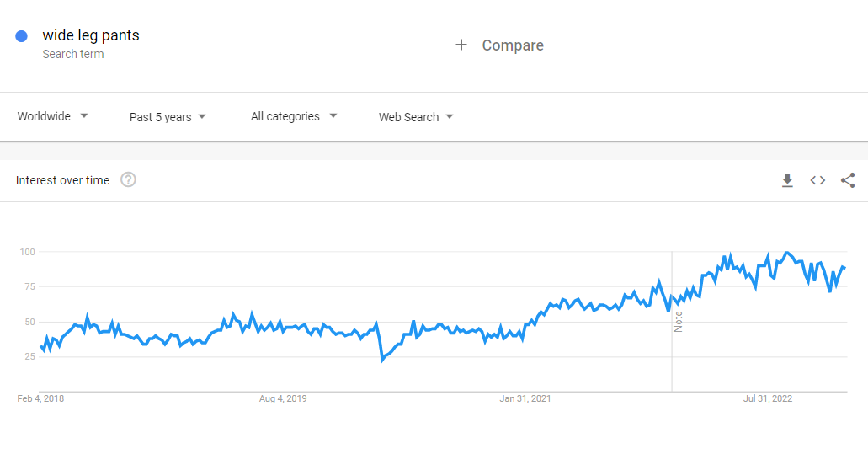The image size is (868, 454).
Task: Click the blue dot beside wide leg pants
Action: click(22, 36)
